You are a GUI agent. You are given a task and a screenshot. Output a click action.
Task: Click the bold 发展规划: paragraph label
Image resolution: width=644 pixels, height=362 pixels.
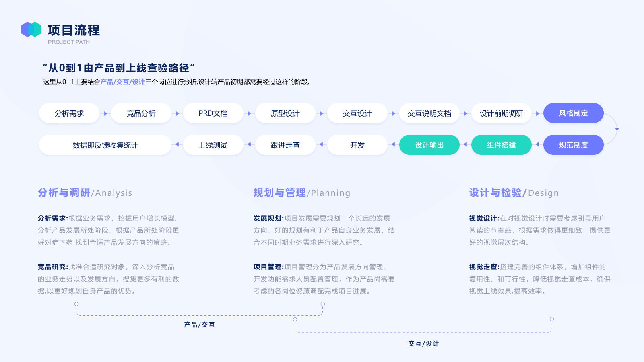point(268,218)
